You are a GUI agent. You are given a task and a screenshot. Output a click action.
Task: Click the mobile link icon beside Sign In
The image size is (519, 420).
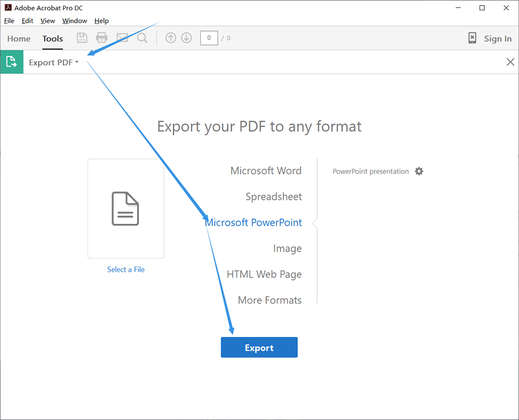[x=472, y=38]
